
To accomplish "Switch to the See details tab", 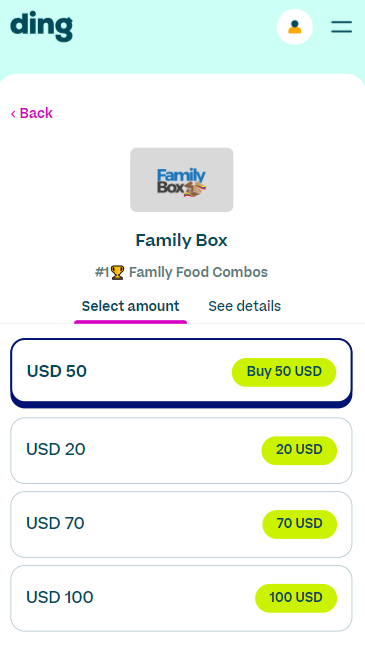I will (x=244, y=306).
